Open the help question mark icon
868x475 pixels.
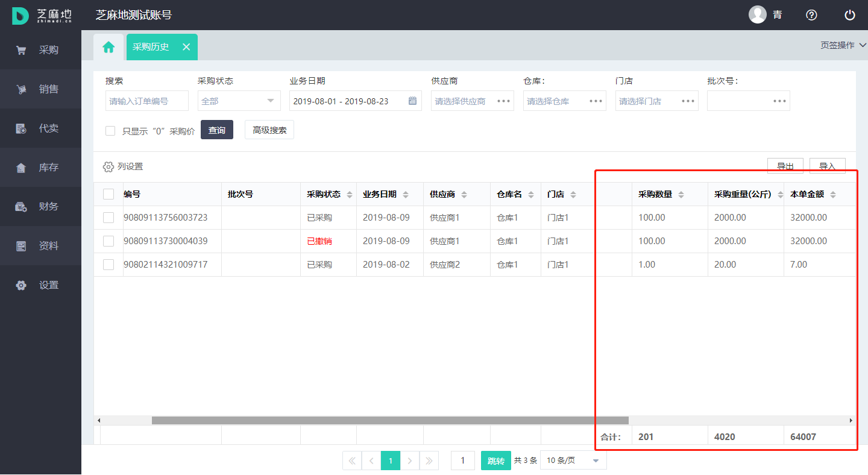coord(812,15)
